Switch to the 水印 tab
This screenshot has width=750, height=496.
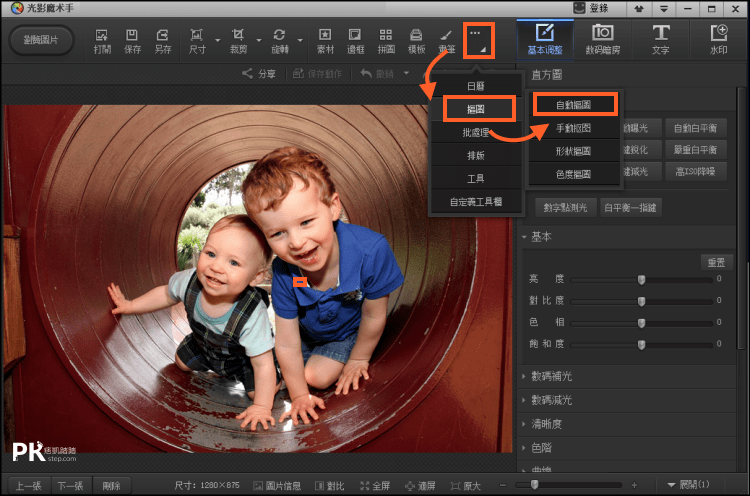click(718, 40)
